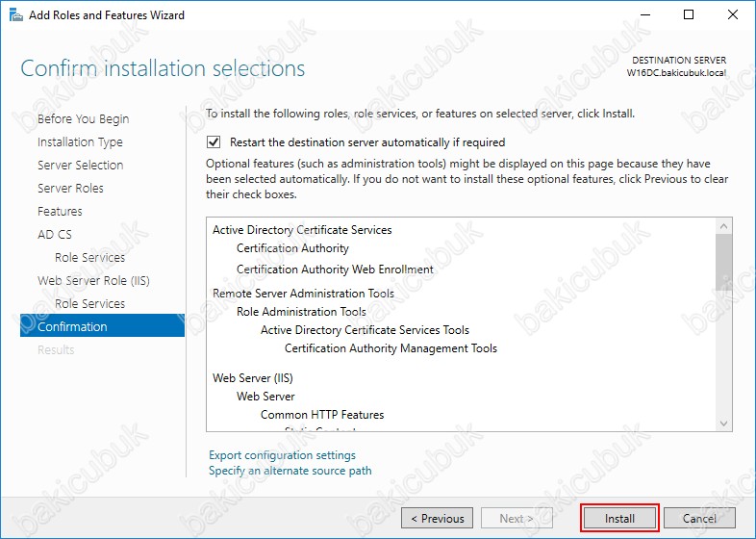
Task: Click W16DC.bakicubuk.local server name
Action: (676, 73)
